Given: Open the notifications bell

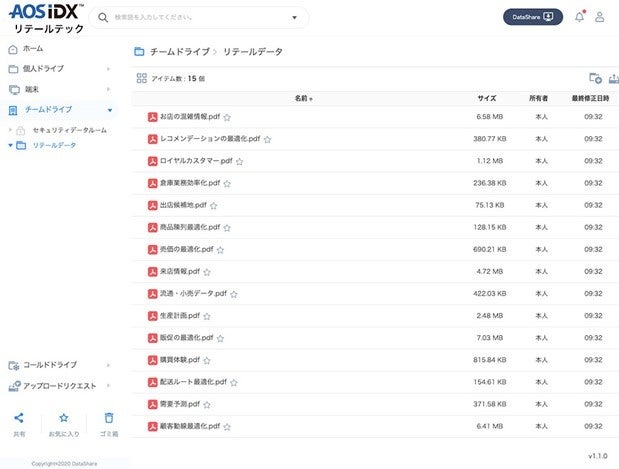Looking at the screenshot, I should (579, 17).
